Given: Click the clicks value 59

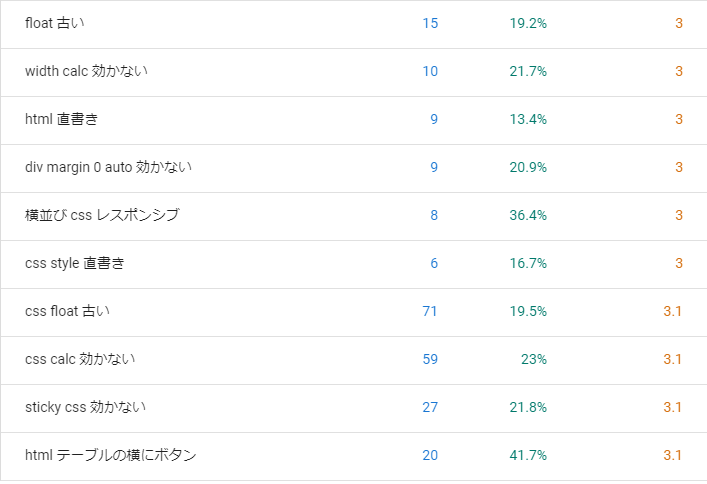Looking at the screenshot, I should [x=430, y=359].
